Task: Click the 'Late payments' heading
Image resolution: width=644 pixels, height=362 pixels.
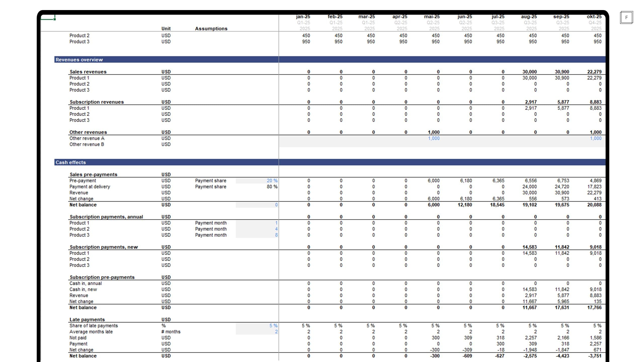Action: point(87,320)
